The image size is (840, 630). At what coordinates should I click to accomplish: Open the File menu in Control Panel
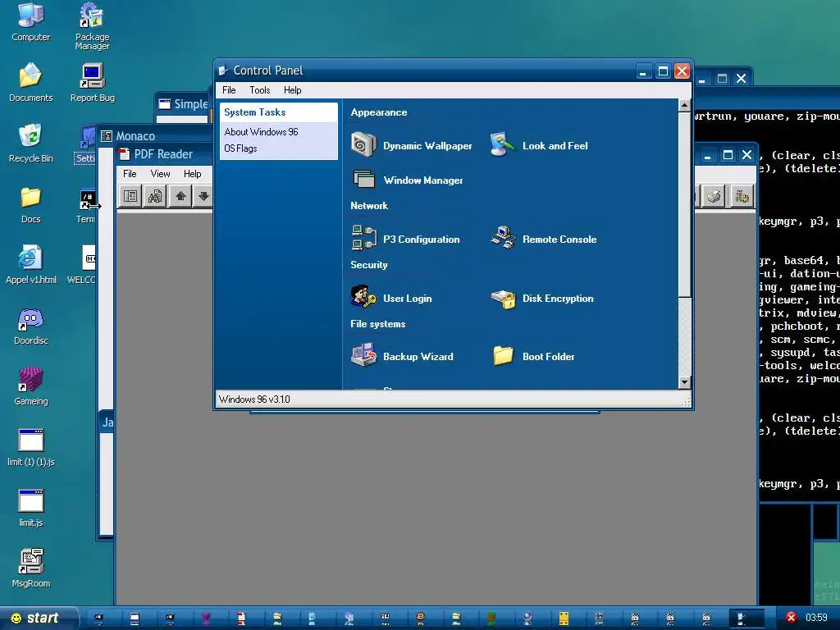point(229,90)
